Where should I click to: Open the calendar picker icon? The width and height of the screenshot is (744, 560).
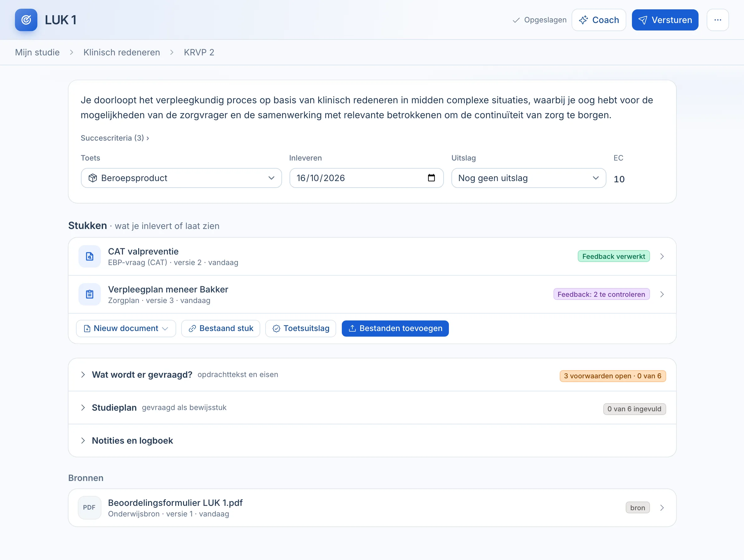(431, 178)
